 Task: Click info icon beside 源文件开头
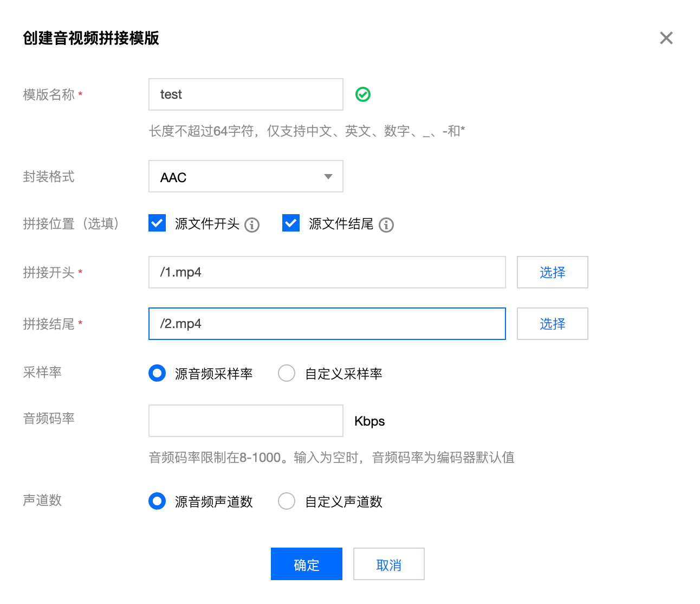click(252, 224)
